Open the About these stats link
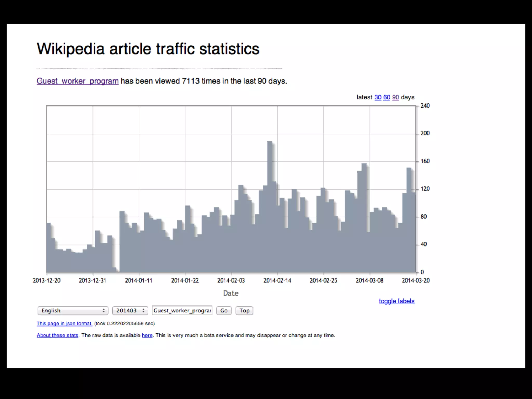The image size is (532, 399). coord(57,335)
